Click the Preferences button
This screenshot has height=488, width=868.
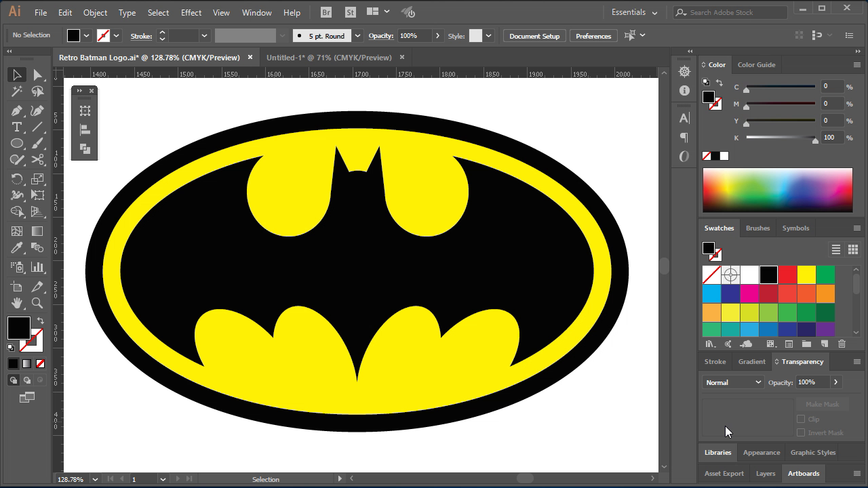[593, 36]
